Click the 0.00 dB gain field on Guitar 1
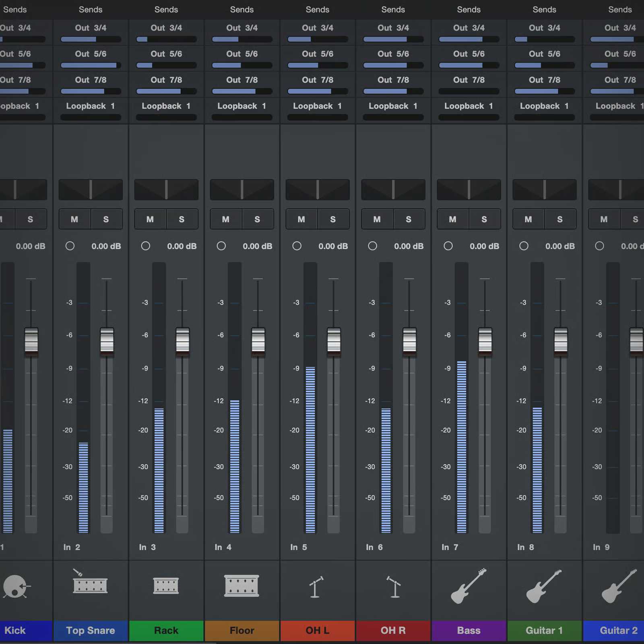Screen dimensions: 644x644 (x=559, y=246)
